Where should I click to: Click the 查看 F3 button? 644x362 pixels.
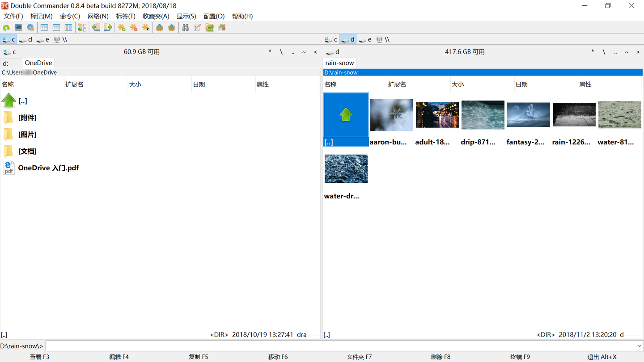(x=40, y=357)
